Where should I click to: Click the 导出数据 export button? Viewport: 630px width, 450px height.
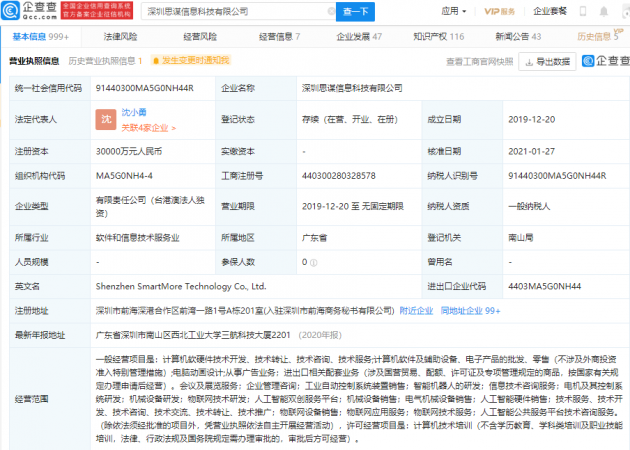(547, 61)
